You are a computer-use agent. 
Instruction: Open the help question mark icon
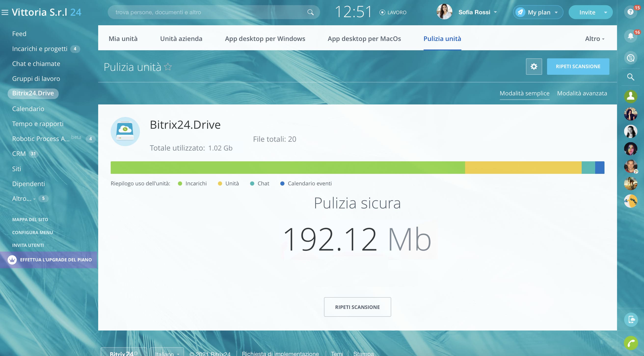(x=631, y=12)
